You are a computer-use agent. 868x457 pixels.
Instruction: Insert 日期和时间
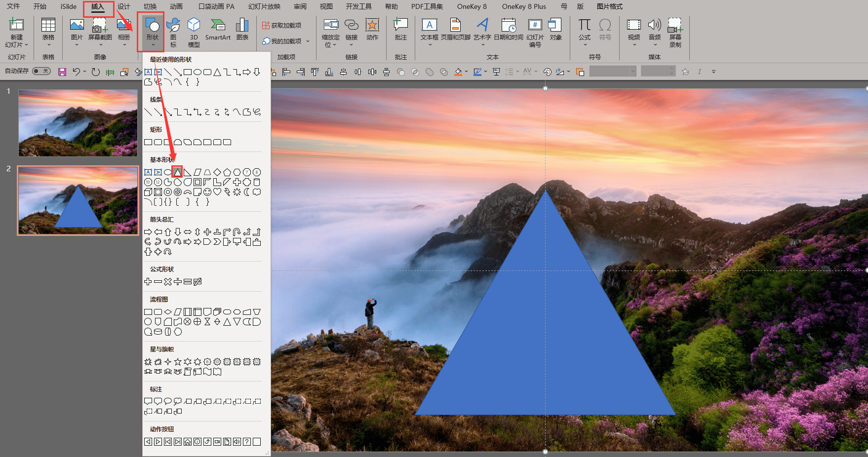509,30
